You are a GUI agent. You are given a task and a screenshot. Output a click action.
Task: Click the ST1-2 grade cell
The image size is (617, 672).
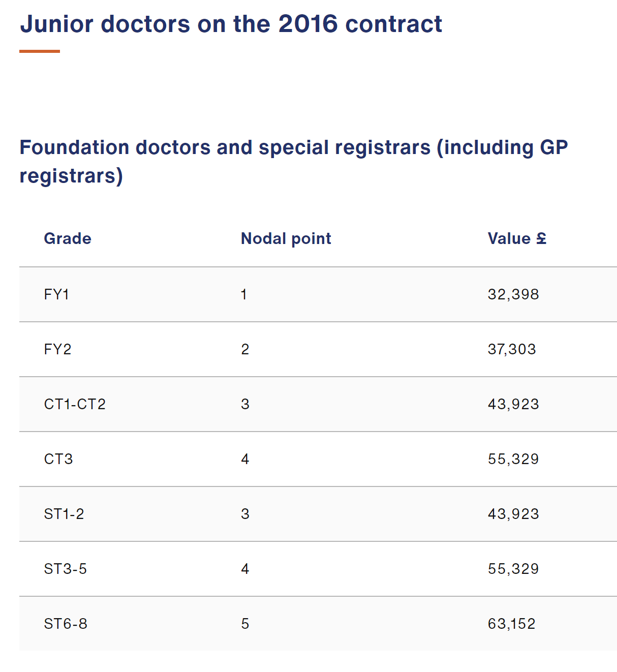64,514
